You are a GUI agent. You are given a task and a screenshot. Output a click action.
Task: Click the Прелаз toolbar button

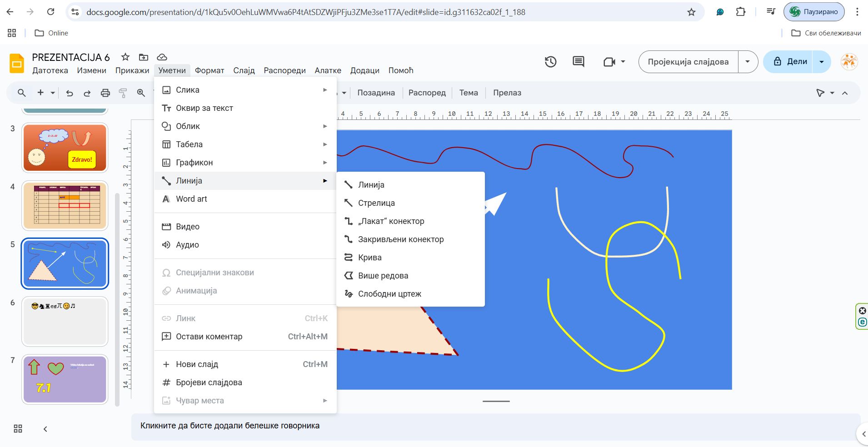pos(507,93)
